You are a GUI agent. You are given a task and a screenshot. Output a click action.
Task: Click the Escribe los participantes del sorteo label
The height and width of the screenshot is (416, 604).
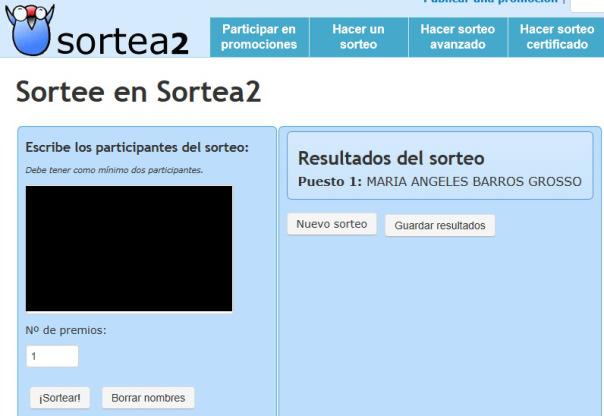137,147
